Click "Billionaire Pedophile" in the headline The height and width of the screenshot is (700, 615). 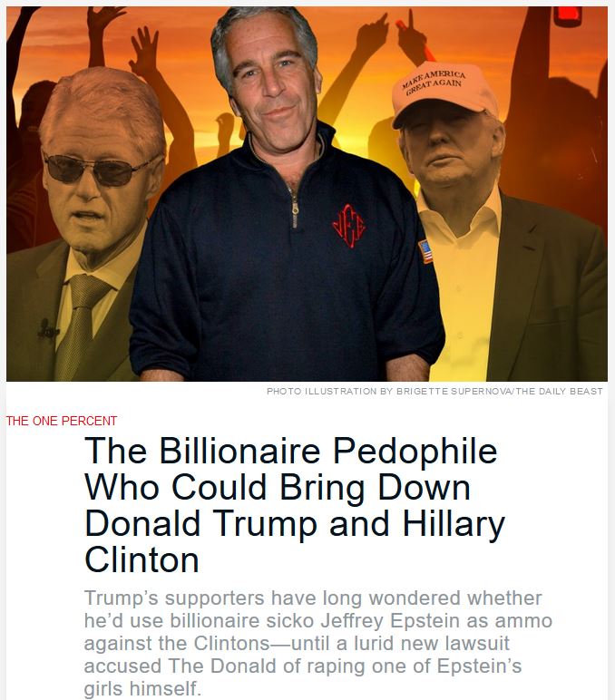[x=327, y=450]
